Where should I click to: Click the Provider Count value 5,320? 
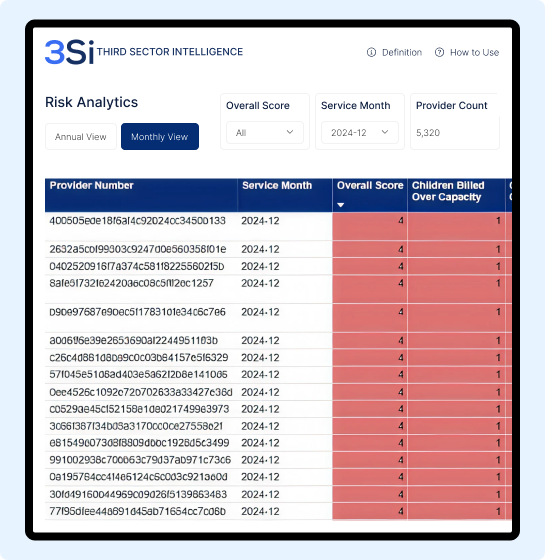[428, 133]
